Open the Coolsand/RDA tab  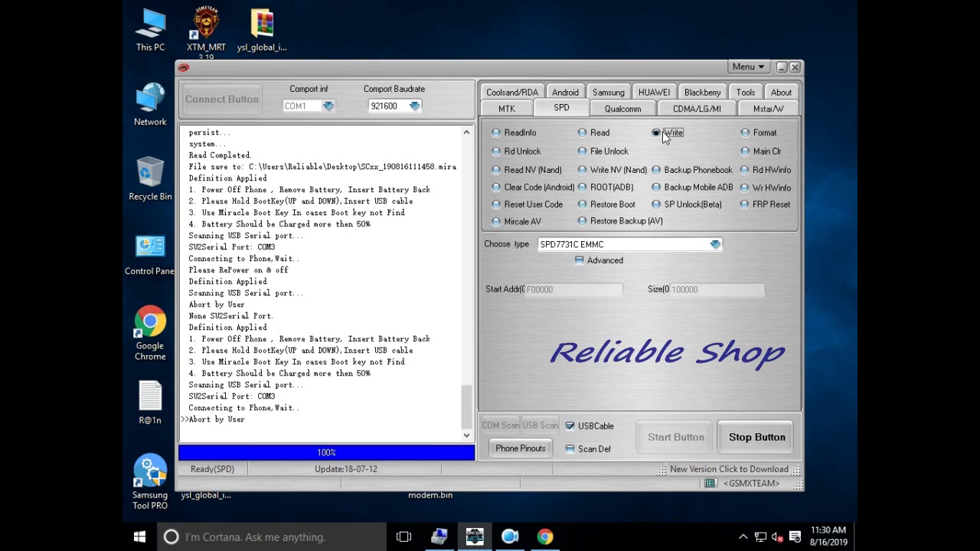click(512, 93)
